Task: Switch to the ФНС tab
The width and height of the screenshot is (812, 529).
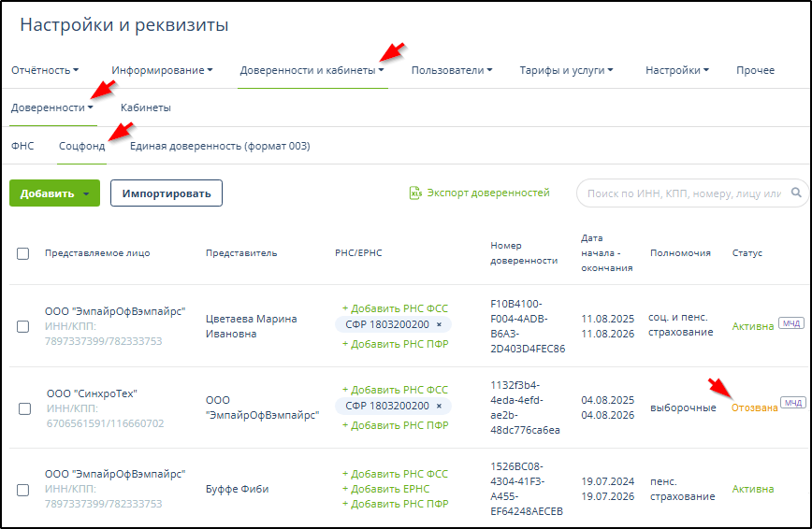Action: click(22, 147)
